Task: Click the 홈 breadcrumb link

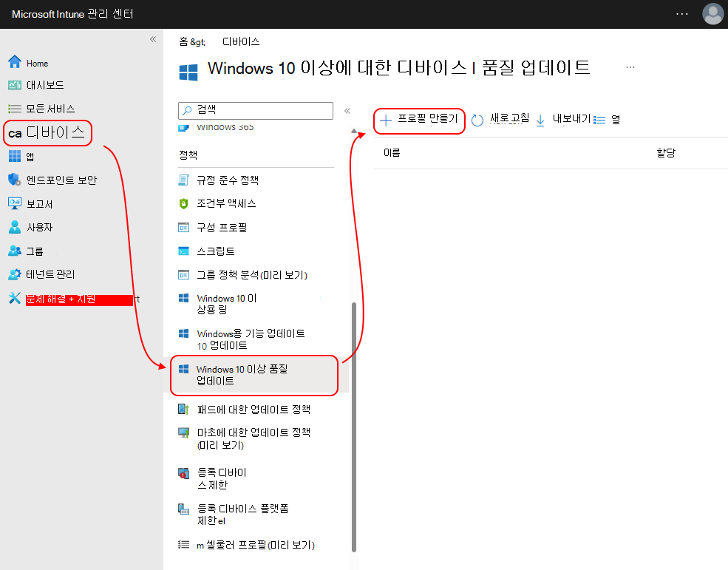Action: 185,41
